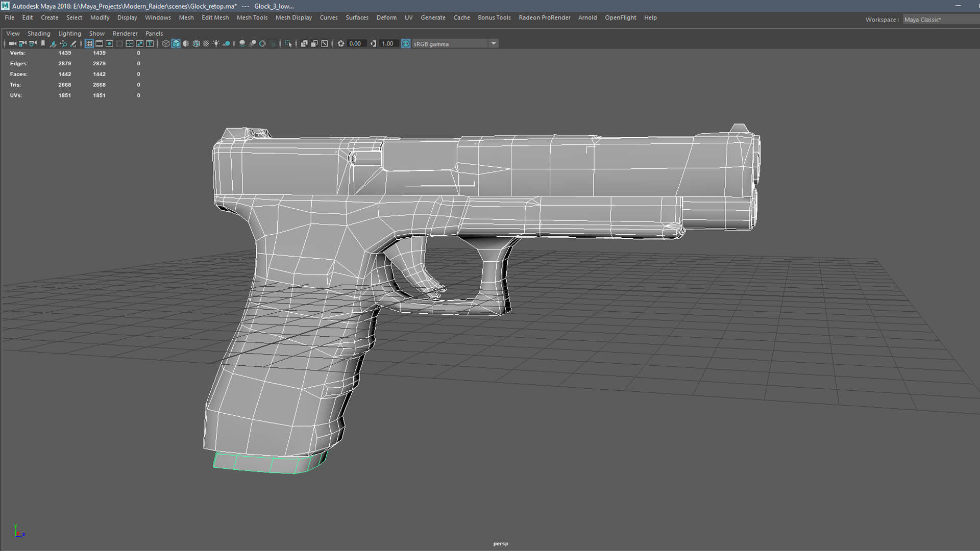980x551 pixels.
Task: Enable wireframe on shaded display
Action: pos(196,44)
